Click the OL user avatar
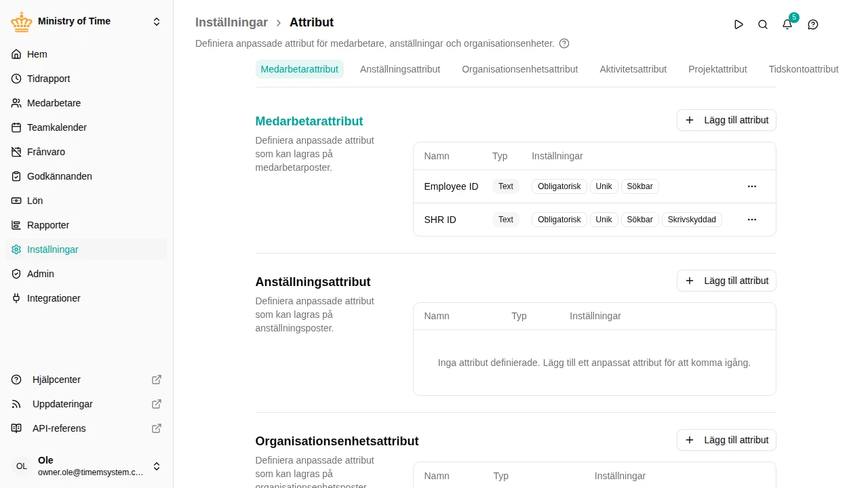This screenshot has height=488, width=868. 22,466
